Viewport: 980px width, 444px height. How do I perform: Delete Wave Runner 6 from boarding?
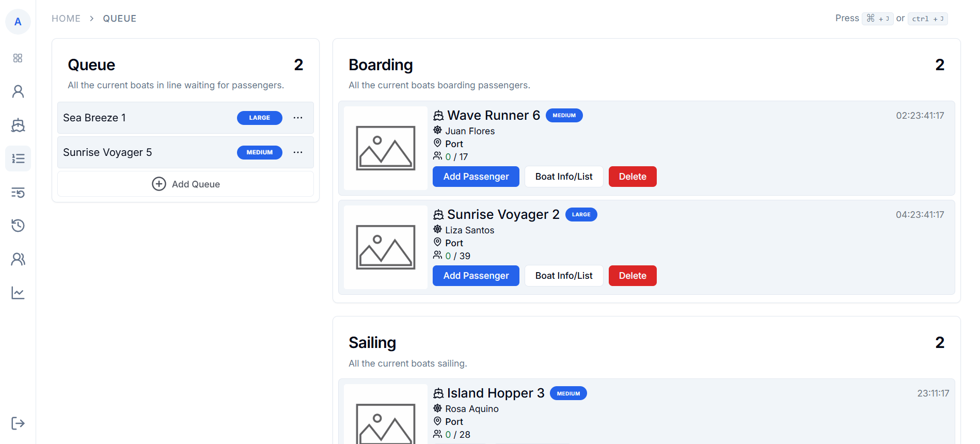(x=633, y=177)
